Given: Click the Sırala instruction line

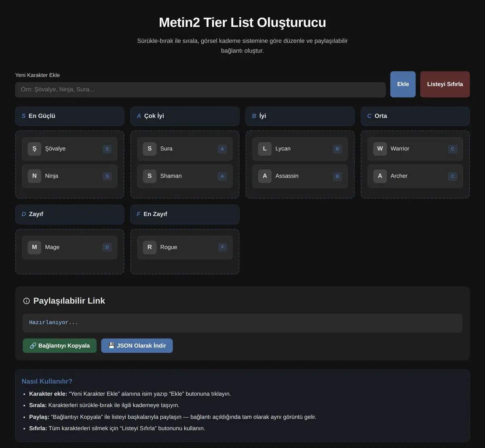Looking at the screenshot, I should (x=104, y=405).
